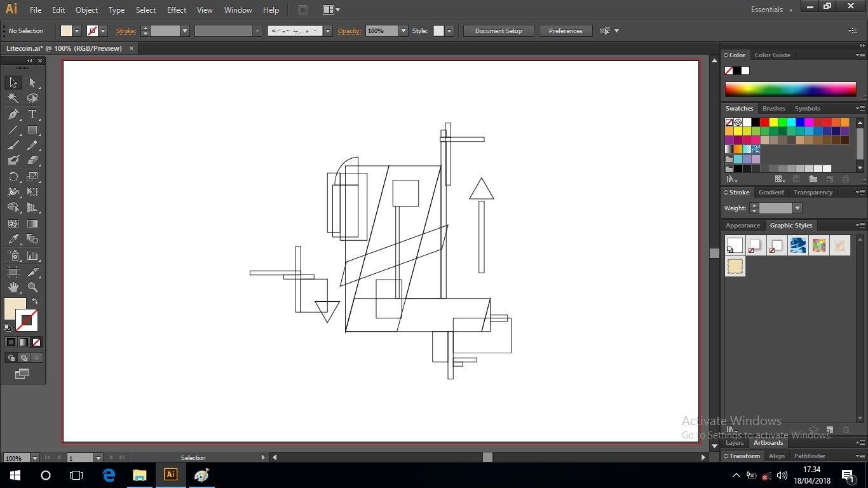Viewport: 868px width, 488px height.
Task: Pick the Column Graph tool
Action: tap(32, 256)
